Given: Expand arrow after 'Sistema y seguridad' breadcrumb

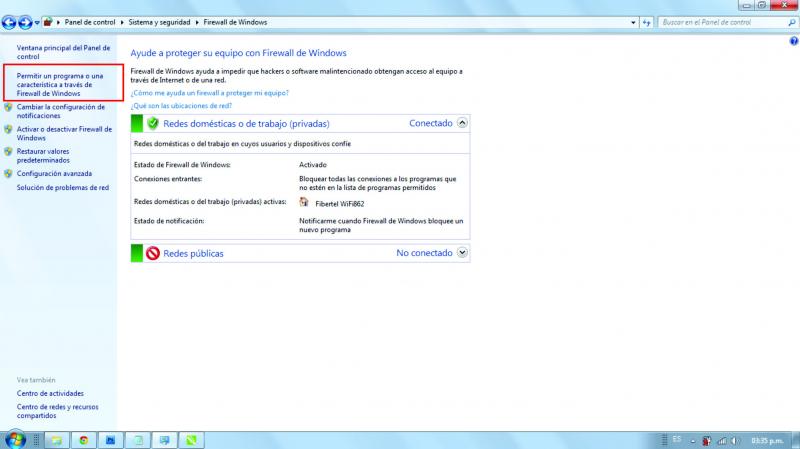Looking at the screenshot, I should point(197,22).
